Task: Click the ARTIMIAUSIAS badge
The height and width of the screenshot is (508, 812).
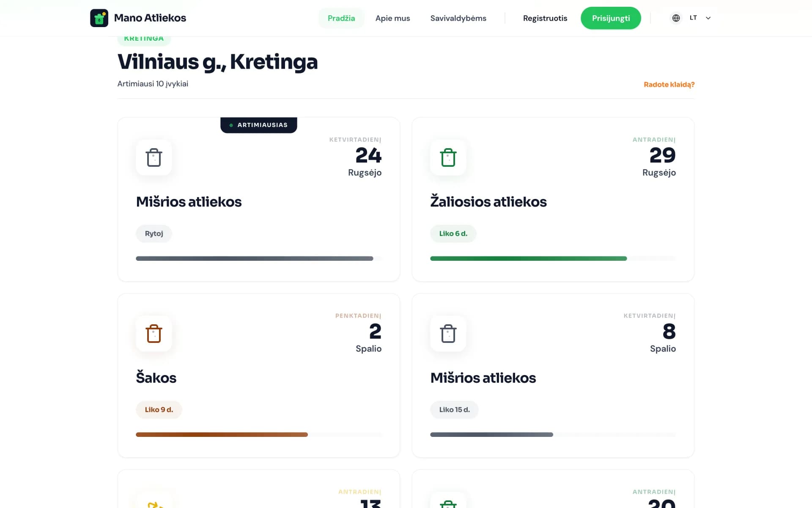Action: 258,125
